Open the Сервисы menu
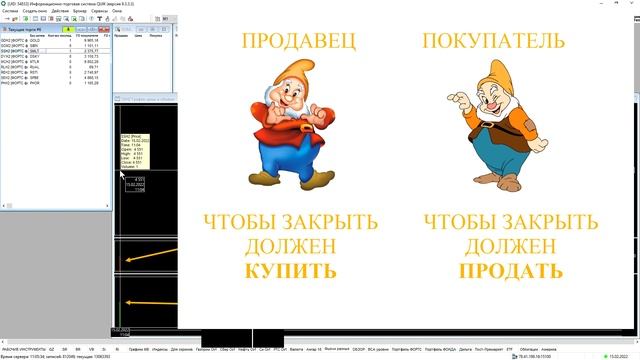 [99, 11]
